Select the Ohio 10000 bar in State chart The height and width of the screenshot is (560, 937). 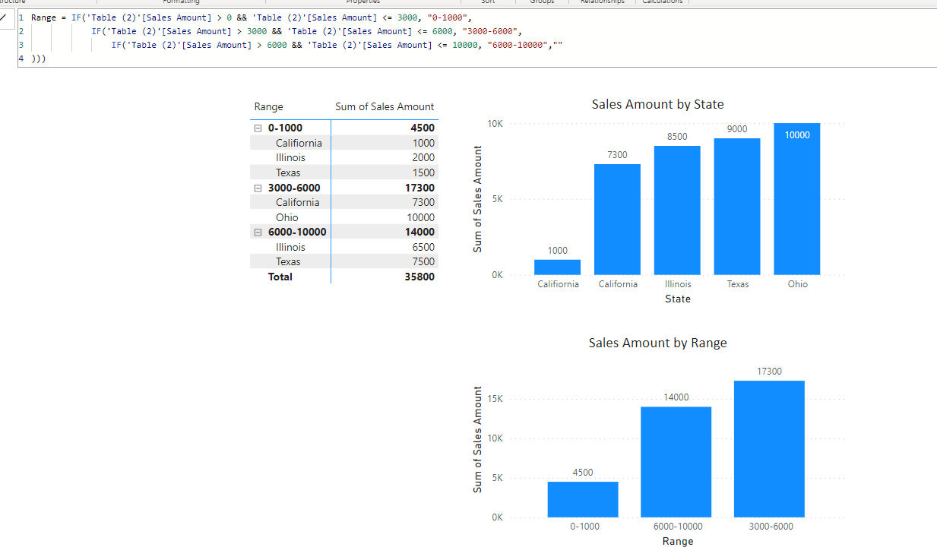click(797, 199)
